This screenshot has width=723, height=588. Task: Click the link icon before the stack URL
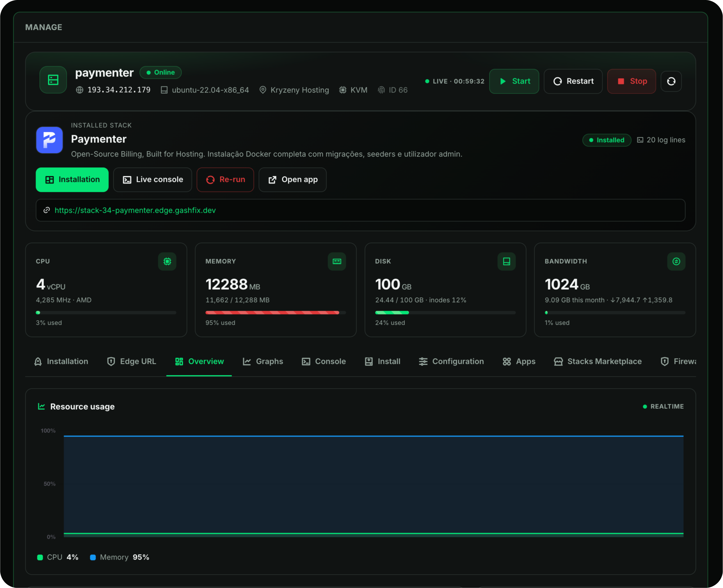click(x=47, y=210)
